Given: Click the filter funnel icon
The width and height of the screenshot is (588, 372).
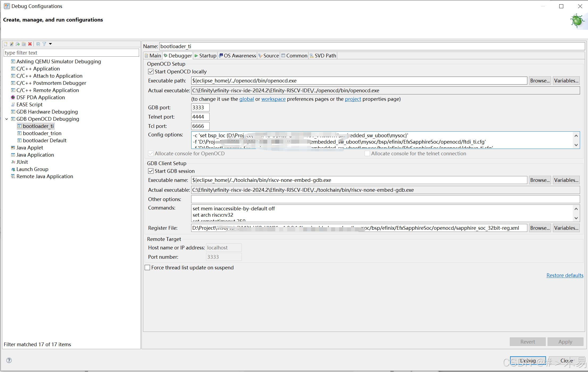Looking at the screenshot, I should 44,44.
